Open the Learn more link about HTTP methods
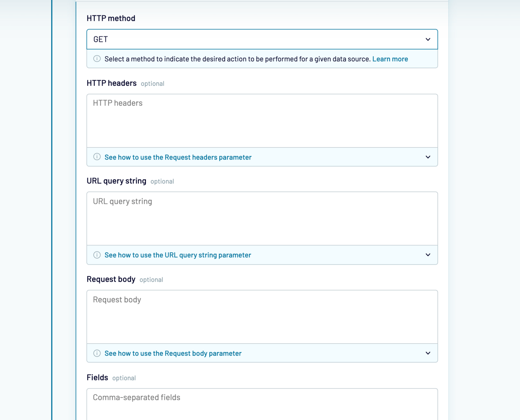 [x=390, y=59]
